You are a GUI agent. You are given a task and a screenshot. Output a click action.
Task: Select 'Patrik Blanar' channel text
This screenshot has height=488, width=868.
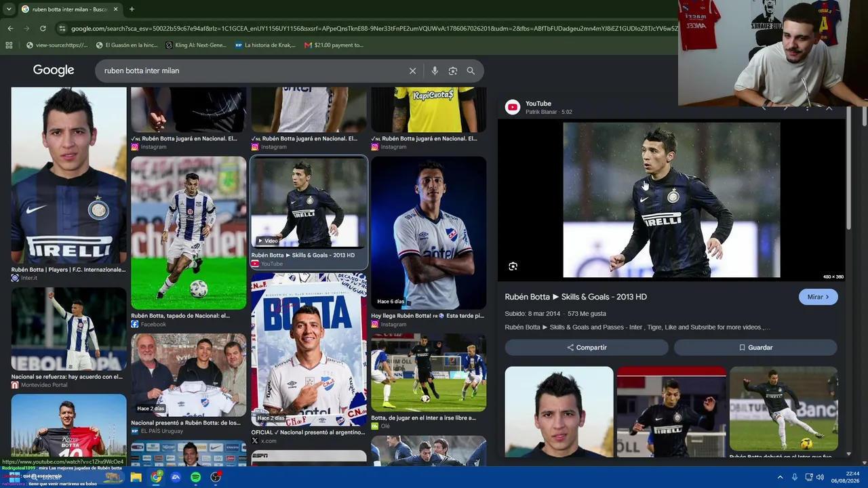click(541, 112)
